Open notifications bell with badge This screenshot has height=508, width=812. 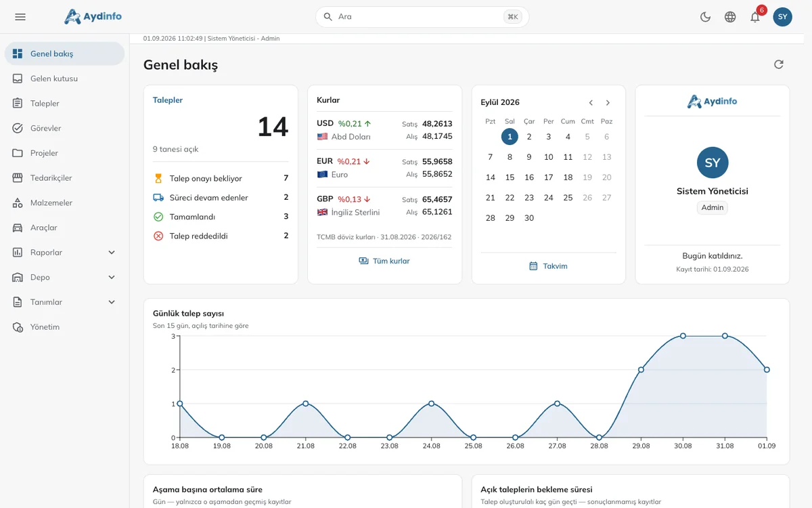pyautogui.click(x=755, y=17)
